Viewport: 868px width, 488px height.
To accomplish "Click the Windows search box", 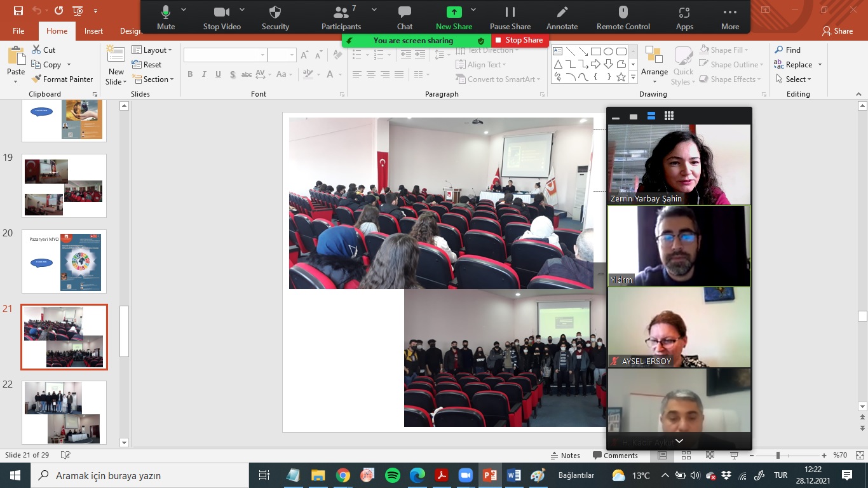I will 139,475.
